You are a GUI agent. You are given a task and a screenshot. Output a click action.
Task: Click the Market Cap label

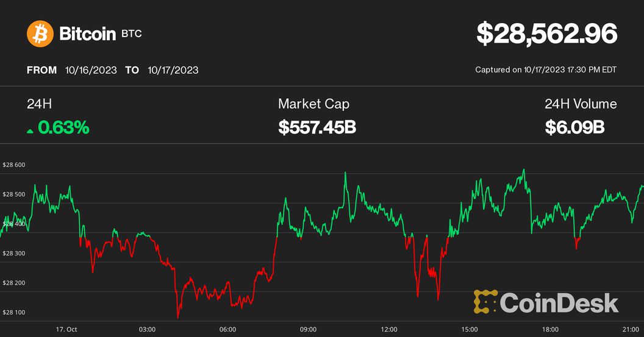click(x=313, y=104)
